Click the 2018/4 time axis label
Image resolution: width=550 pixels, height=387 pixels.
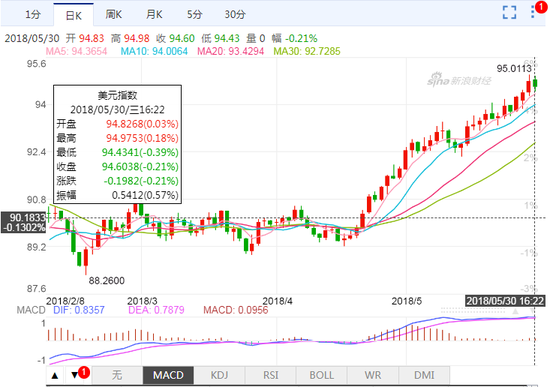pos(277,301)
